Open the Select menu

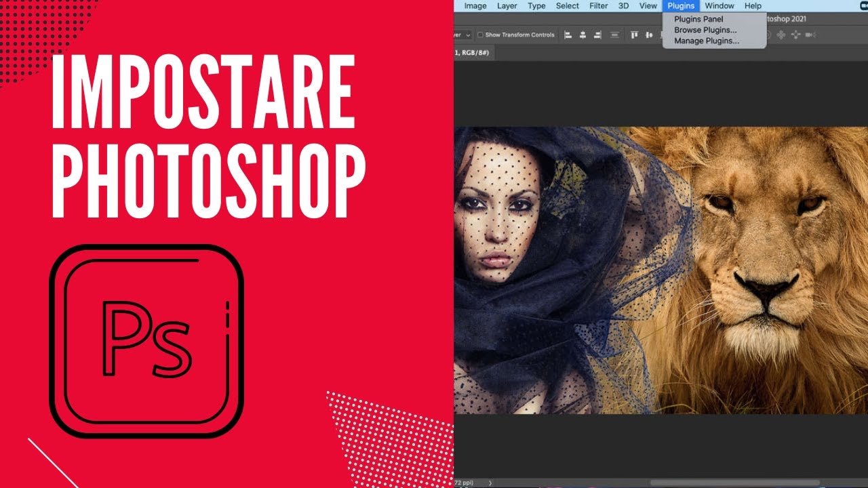click(568, 5)
